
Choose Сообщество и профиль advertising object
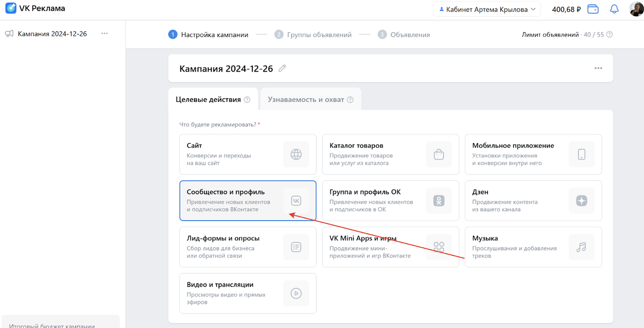[248, 200]
